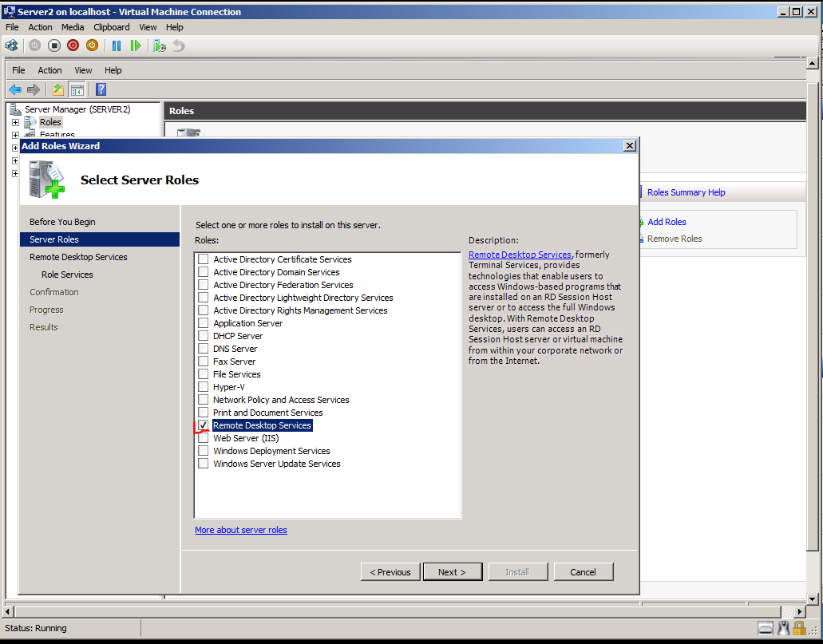This screenshot has width=823, height=644.
Task: Click the Revert undo arrow icon
Action: coord(179,45)
